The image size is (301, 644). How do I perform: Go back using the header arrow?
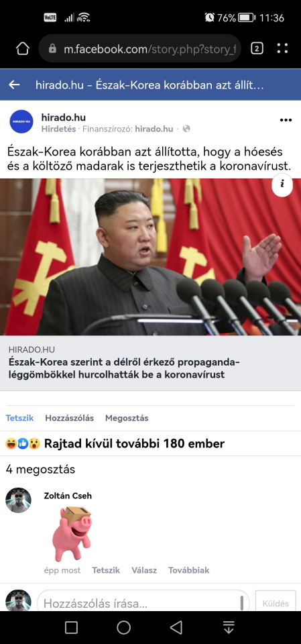pos(14,85)
